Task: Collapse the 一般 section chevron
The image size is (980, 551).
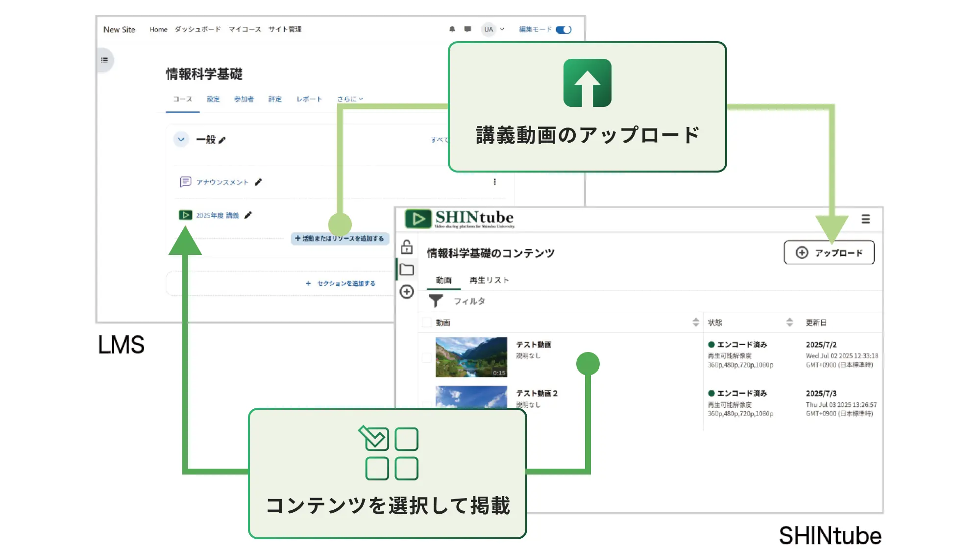Action: pos(181,139)
